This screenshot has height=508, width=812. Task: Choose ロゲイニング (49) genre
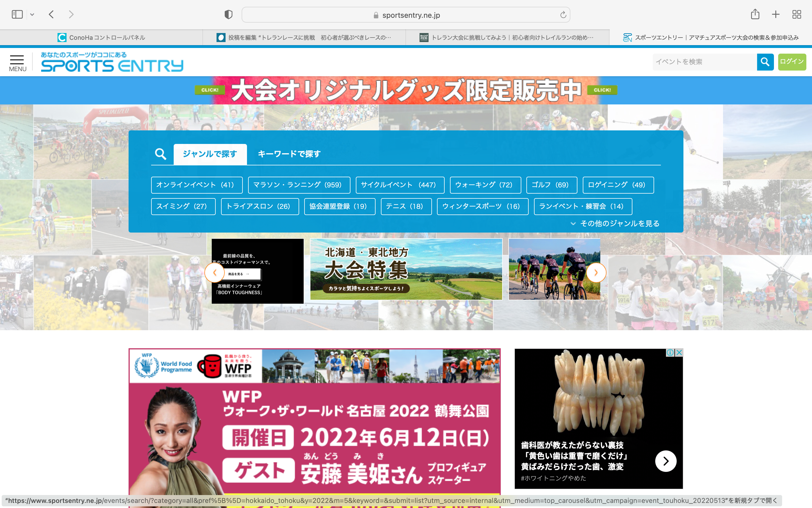(x=618, y=185)
